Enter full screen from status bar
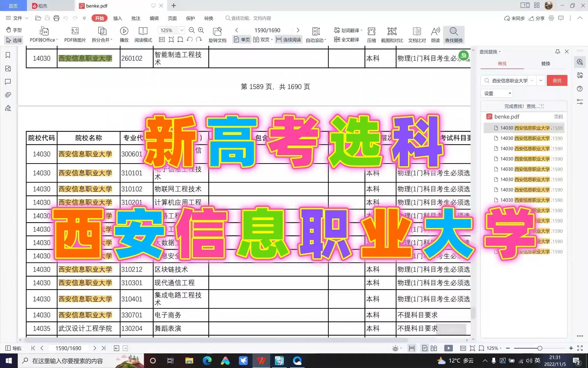588x368 pixels. point(580,348)
